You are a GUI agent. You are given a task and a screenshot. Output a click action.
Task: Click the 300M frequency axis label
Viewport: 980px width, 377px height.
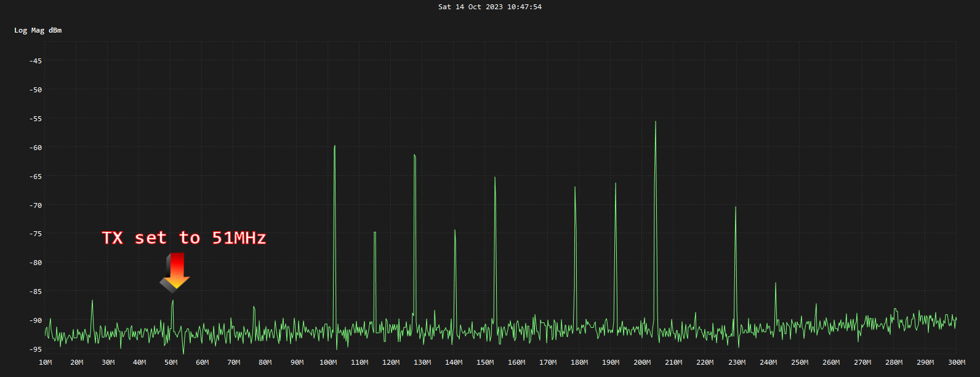[x=956, y=362]
